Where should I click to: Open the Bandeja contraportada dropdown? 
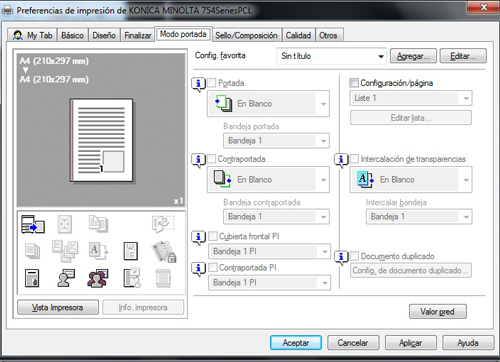(276, 217)
